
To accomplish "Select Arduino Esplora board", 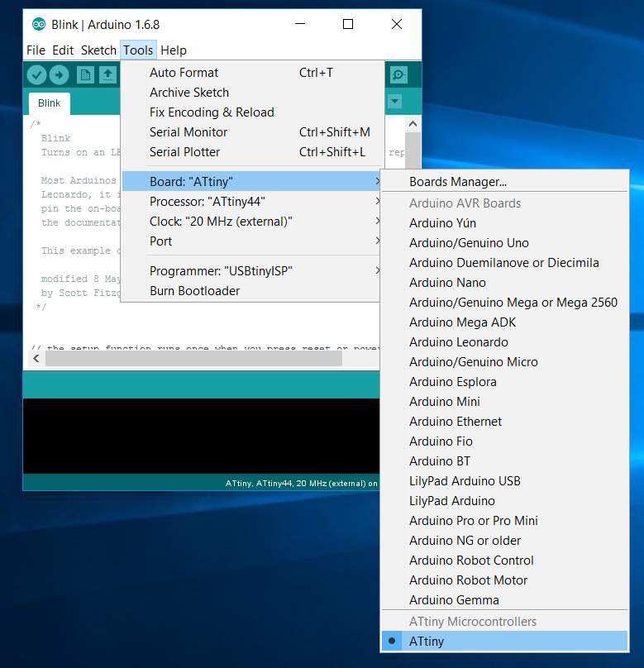I will click(x=505, y=382).
